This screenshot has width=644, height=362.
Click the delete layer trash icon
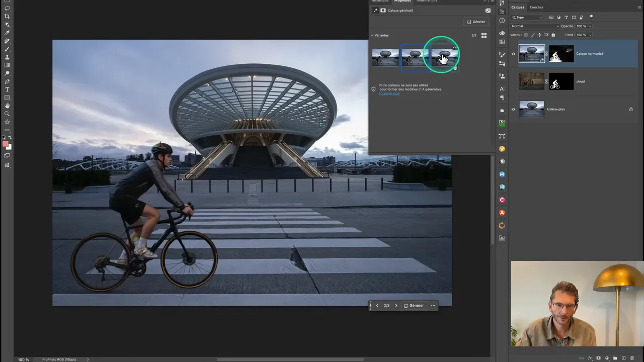pyautogui.click(x=632, y=358)
